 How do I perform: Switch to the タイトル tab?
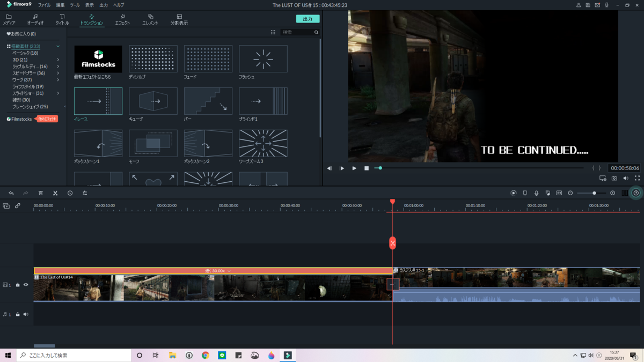click(62, 19)
